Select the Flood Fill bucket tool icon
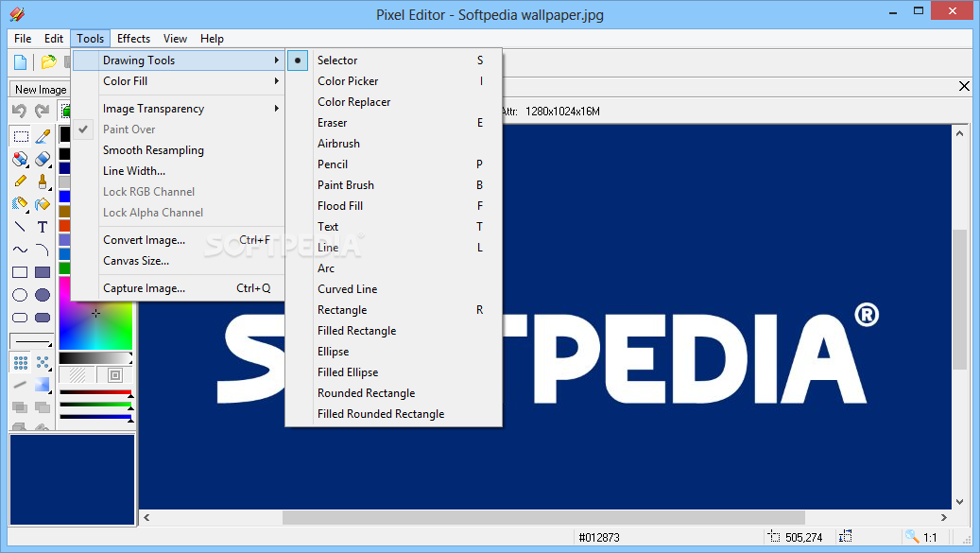 coord(43,203)
